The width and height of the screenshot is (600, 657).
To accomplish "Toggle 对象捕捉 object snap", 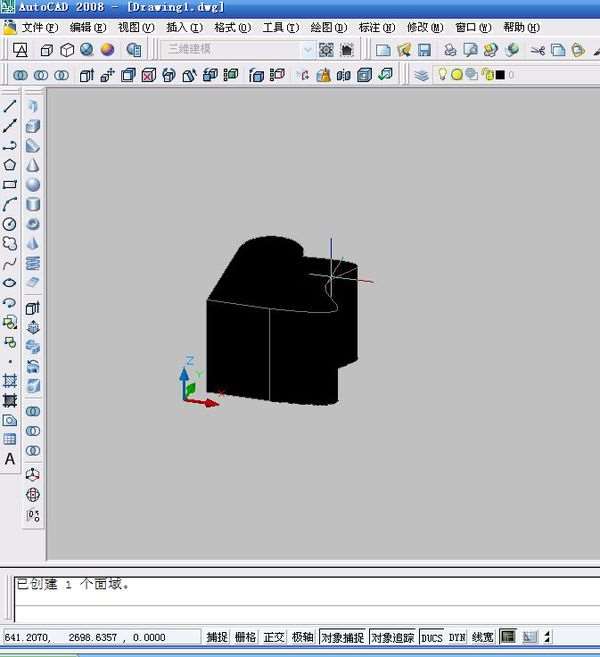I will 343,637.
